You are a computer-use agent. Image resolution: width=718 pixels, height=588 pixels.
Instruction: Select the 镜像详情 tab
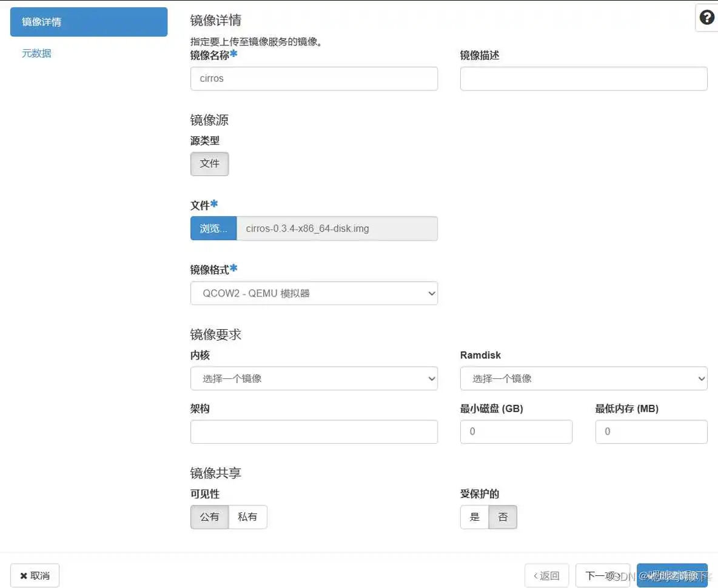point(89,22)
